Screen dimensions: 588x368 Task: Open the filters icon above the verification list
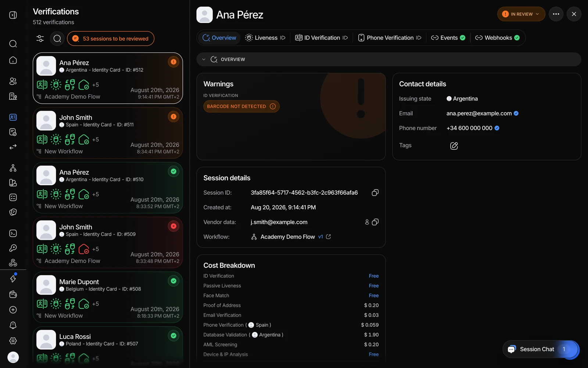click(x=40, y=39)
